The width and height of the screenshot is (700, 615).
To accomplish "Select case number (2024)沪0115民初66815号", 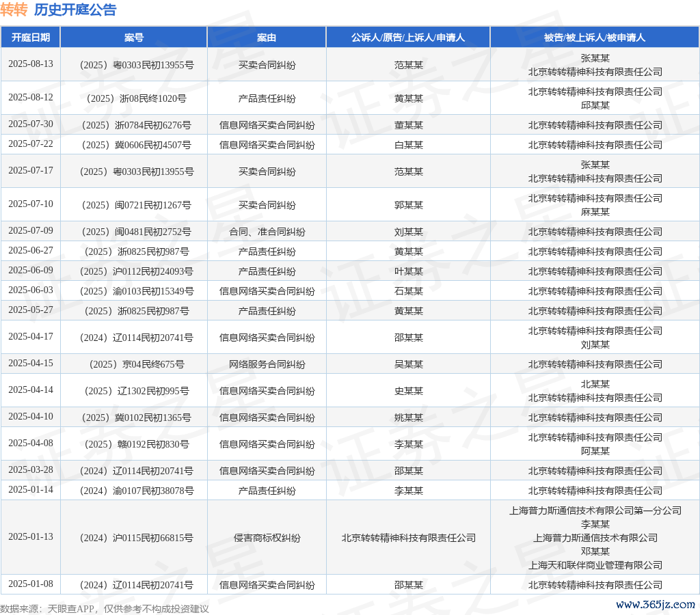I will click(134, 538).
